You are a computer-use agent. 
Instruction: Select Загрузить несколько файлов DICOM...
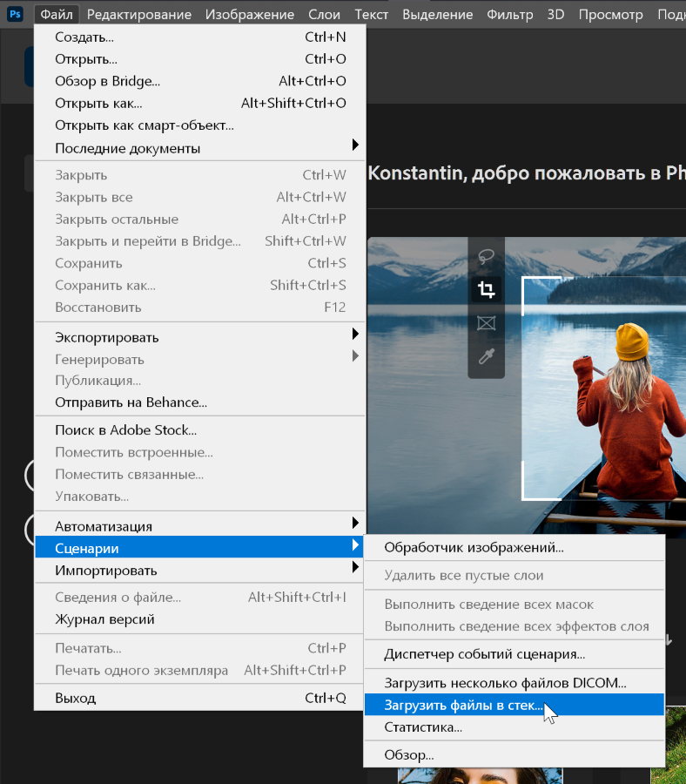click(x=514, y=682)
